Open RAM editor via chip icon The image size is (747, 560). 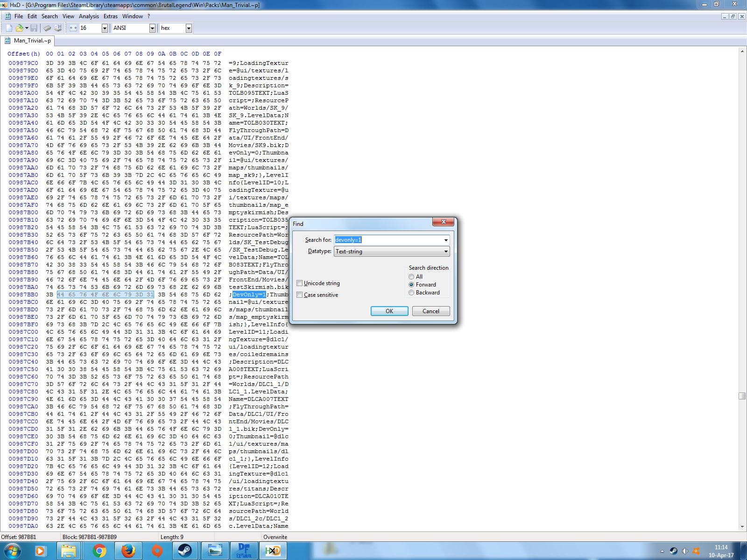click(x=47, y=28)
